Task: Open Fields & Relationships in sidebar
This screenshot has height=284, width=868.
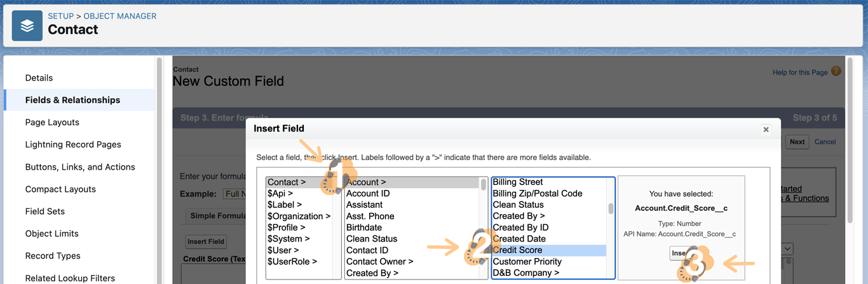Action: (72, 100)
